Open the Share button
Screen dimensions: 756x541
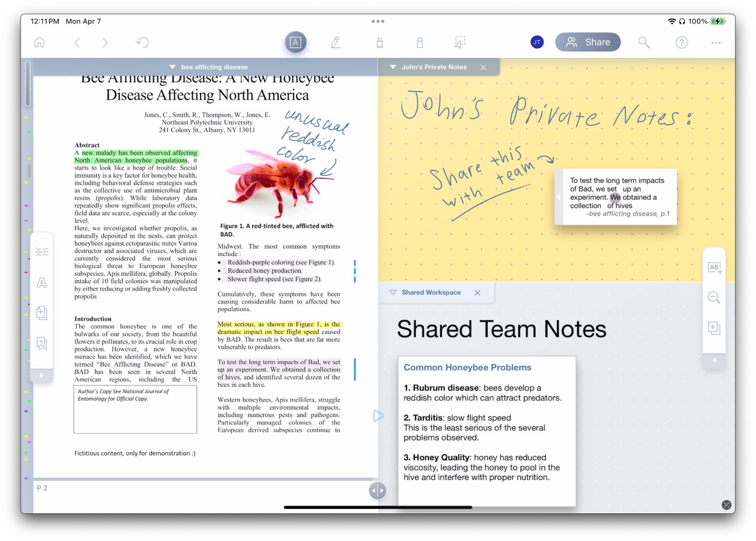pyautogui.click(x=588, y=42)
